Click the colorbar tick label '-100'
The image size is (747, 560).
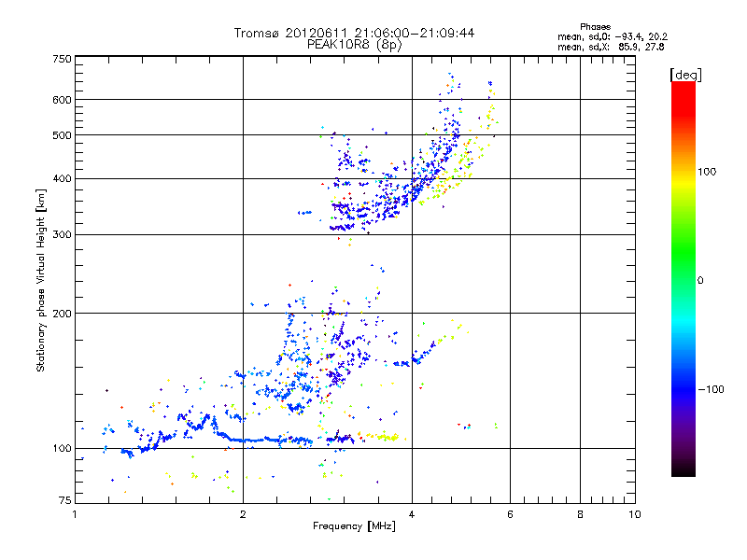tap(711, 389)
